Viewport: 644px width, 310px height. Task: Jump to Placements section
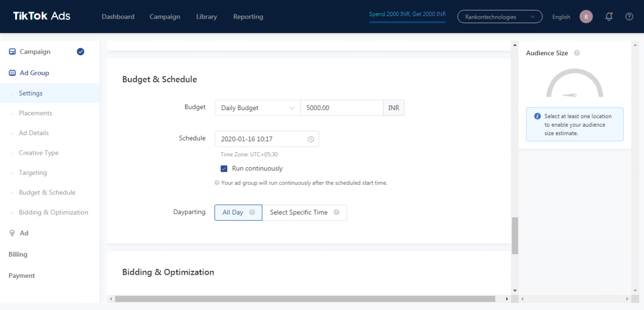pos(36,113)
